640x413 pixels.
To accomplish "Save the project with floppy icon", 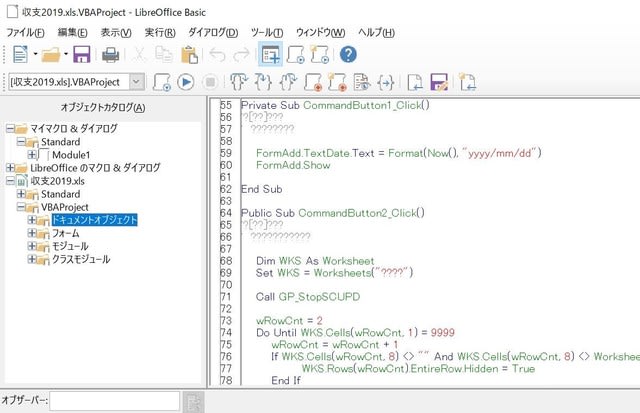I will click(x=82, y=54).
